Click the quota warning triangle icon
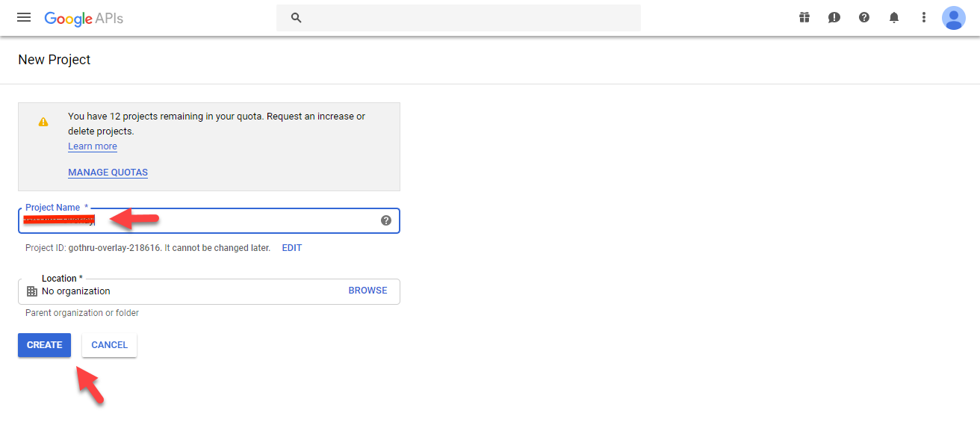 tap(43, 121)
